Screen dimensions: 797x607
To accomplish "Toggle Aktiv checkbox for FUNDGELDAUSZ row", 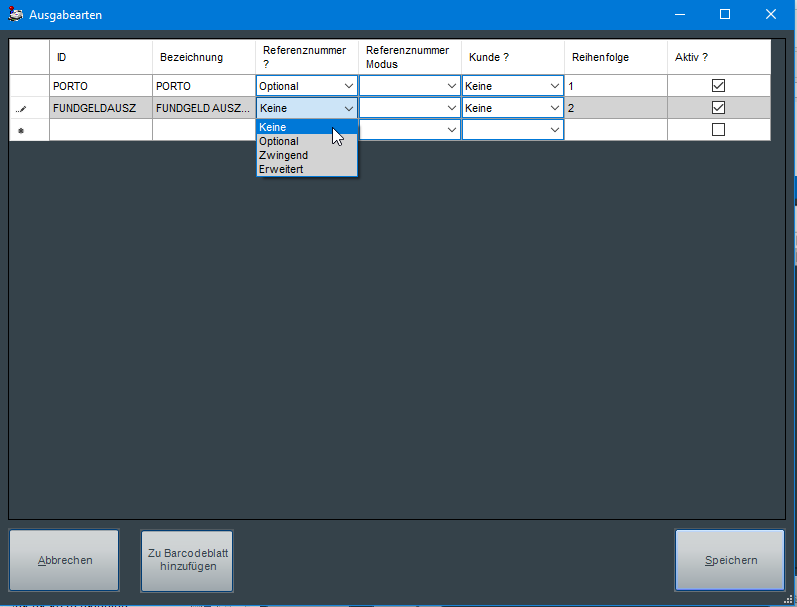I will 718,108.
